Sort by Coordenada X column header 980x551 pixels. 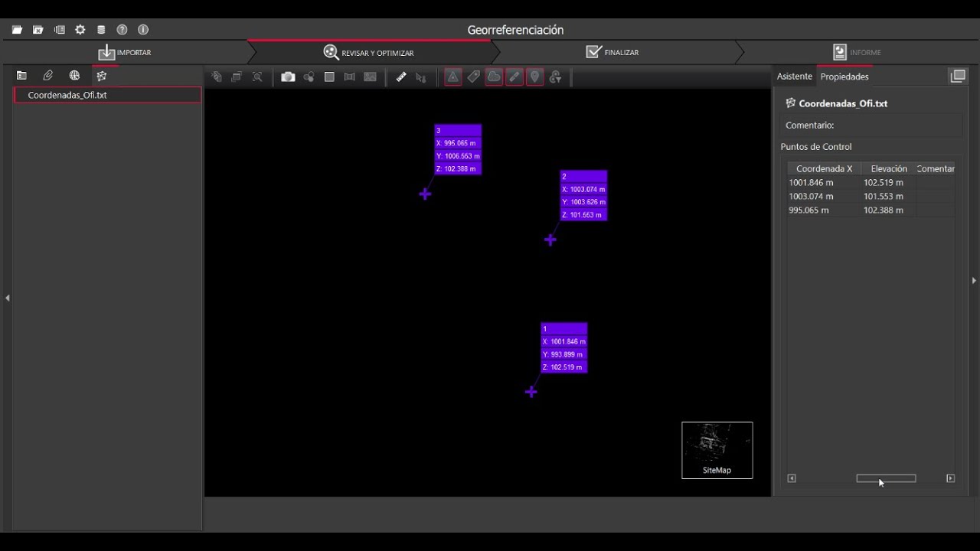tap(824, 169)
